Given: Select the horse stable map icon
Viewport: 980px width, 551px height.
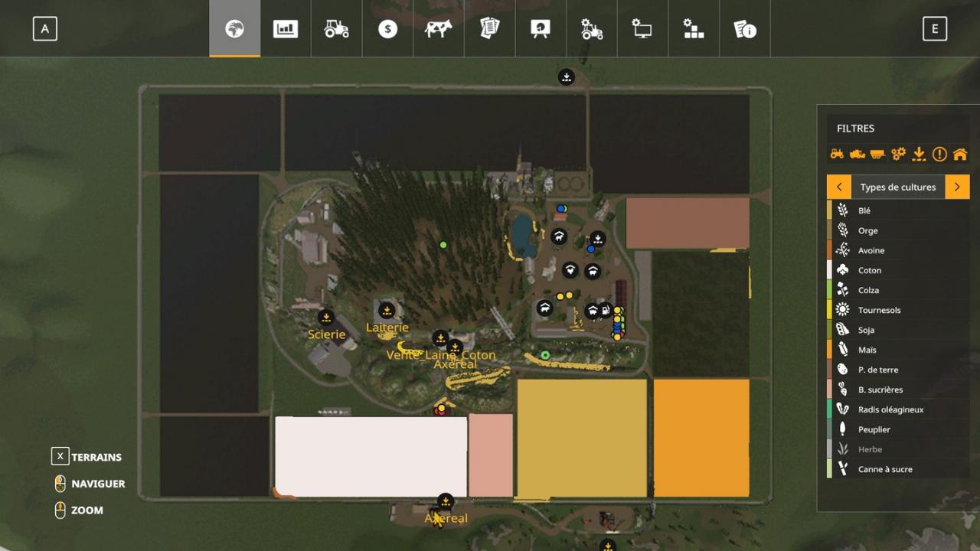Looking at the screenshot, I should pos(559,236).
